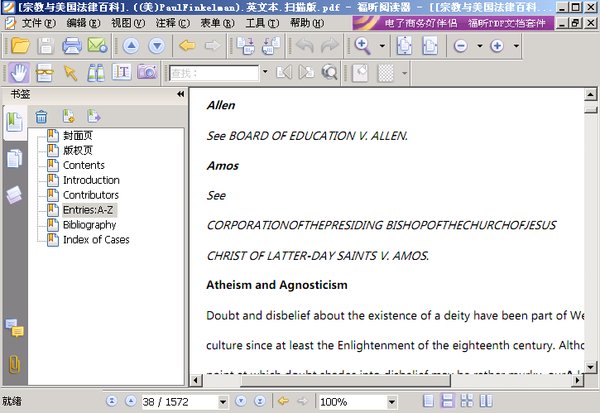This screenshot has height=413, width=600.
Task: Open the 工具 menu
Action: point(262,23)
